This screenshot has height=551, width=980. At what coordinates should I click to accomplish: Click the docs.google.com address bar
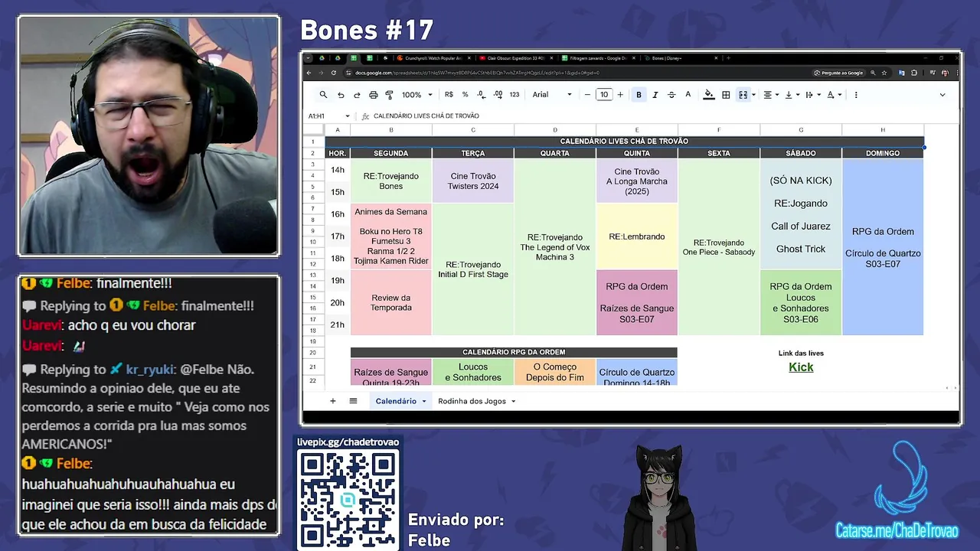coord(574,73)
